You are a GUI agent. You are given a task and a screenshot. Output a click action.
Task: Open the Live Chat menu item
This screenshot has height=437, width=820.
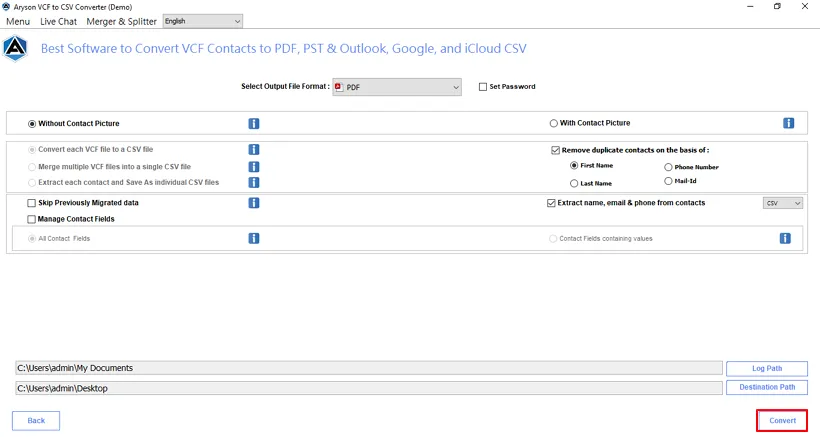(x=59, y=21)
